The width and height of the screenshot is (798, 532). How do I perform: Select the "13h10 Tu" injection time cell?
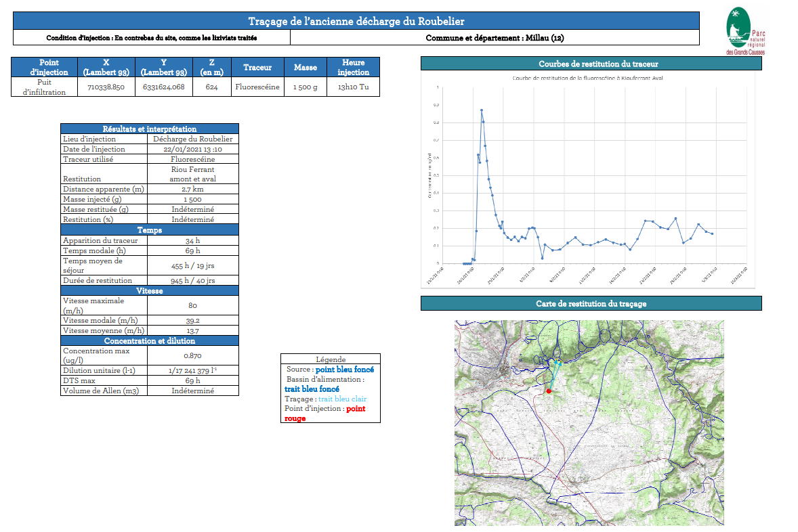tap(353, 87)
